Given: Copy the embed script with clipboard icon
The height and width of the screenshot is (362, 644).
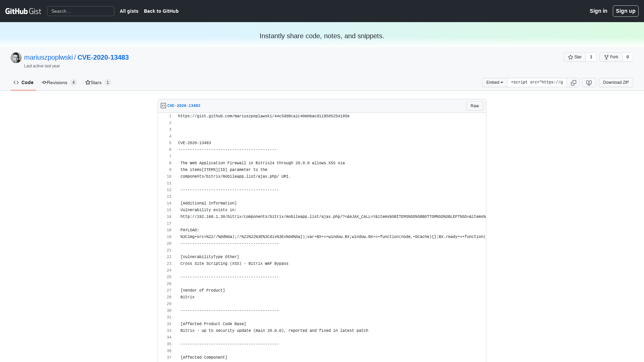Looking at the screenshot, I should (x=573, y=82).
